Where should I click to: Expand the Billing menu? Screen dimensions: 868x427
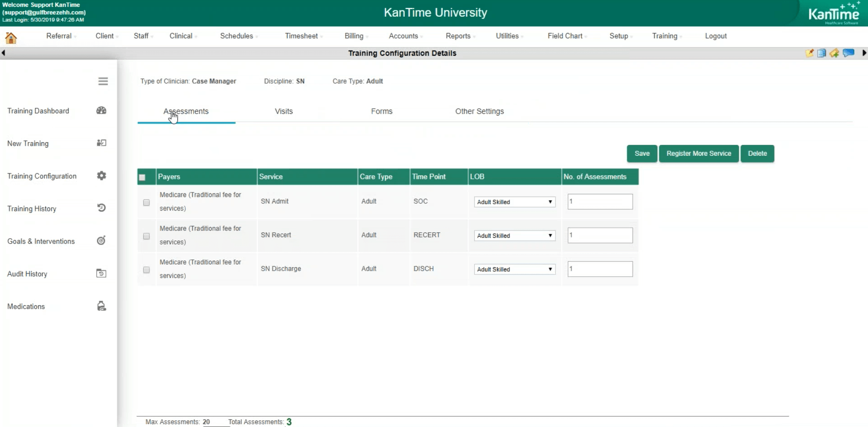pyautogui.click(x=357, y=36)
